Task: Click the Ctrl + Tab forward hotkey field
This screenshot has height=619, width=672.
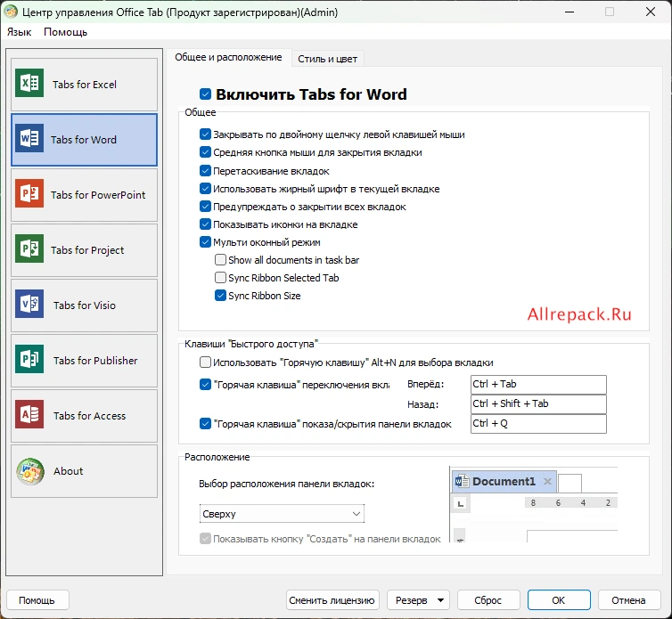Action: coord(538,384)
